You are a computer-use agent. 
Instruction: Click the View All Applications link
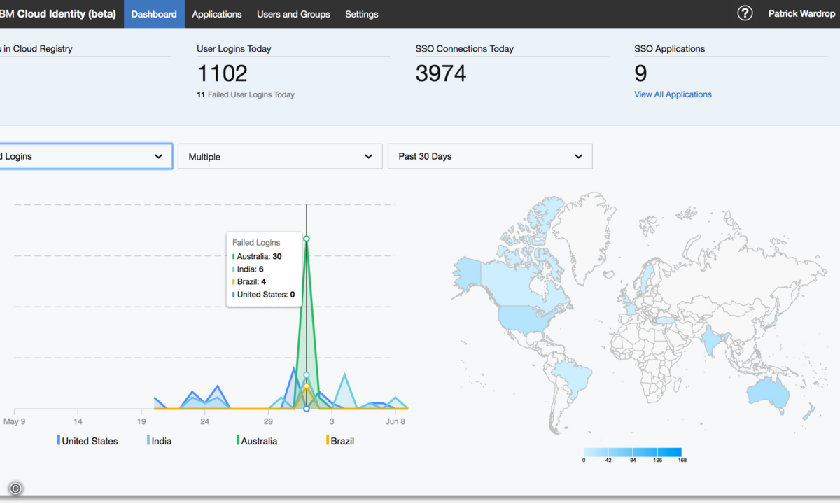[673, 94]
